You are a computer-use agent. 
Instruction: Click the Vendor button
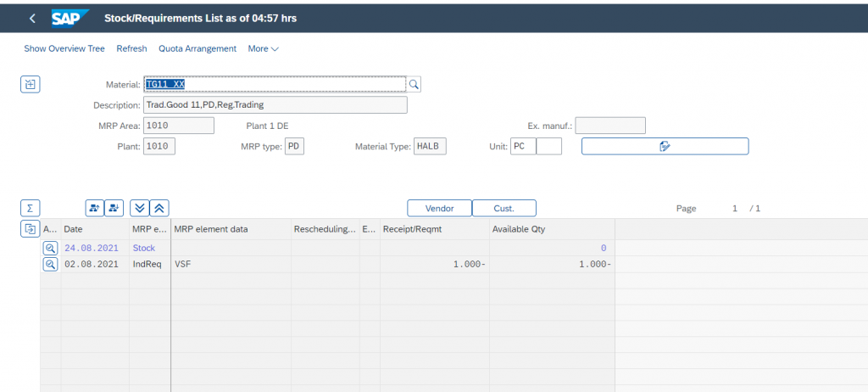pos(440,209)
